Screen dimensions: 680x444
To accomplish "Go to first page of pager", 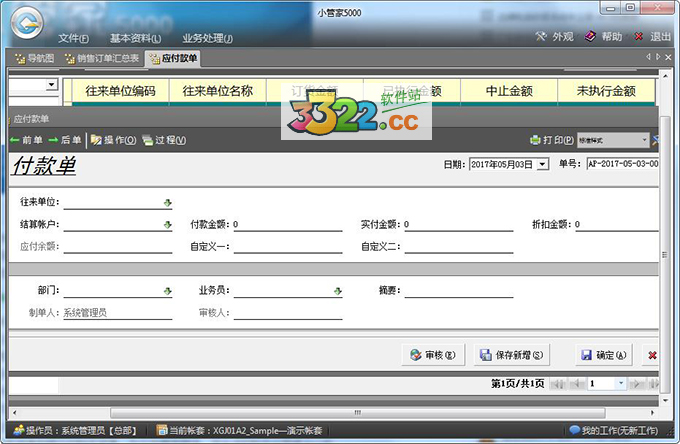I will (x=558, y=384).
